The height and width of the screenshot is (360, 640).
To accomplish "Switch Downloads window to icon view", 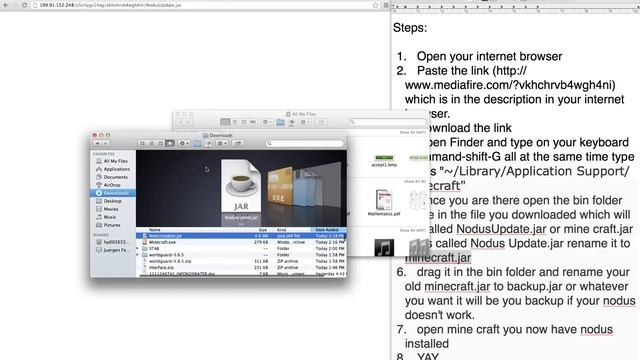I will click(142, 143).
